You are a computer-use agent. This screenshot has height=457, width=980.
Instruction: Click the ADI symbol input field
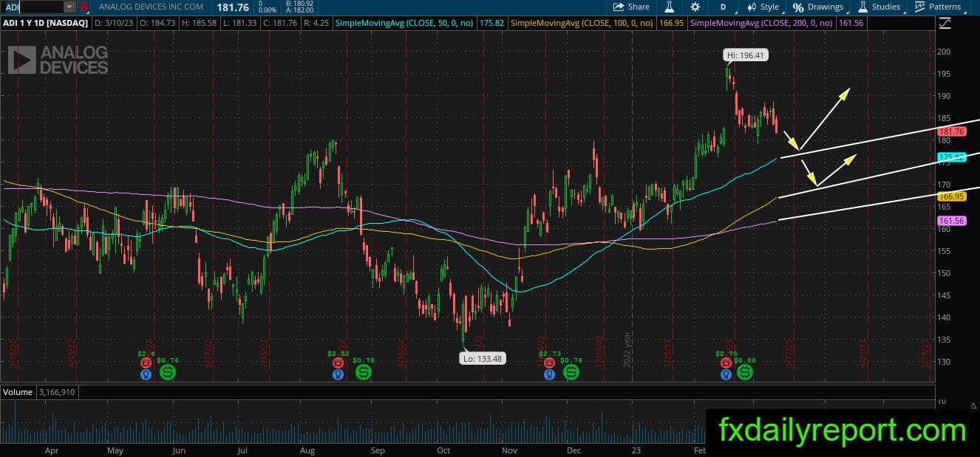31,7
